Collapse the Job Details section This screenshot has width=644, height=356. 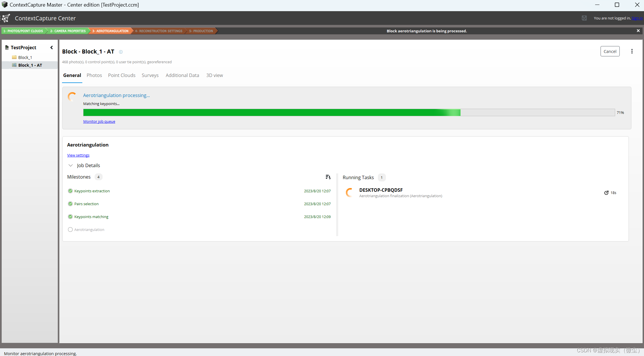pyautogui.click(x=71, y=165)
